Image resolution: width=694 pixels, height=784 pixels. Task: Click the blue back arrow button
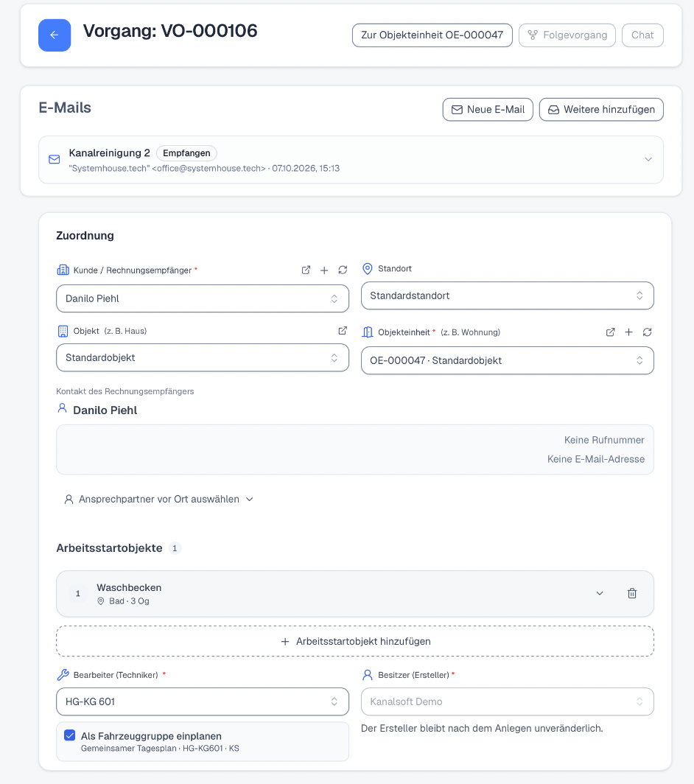[x=55, y=35]
